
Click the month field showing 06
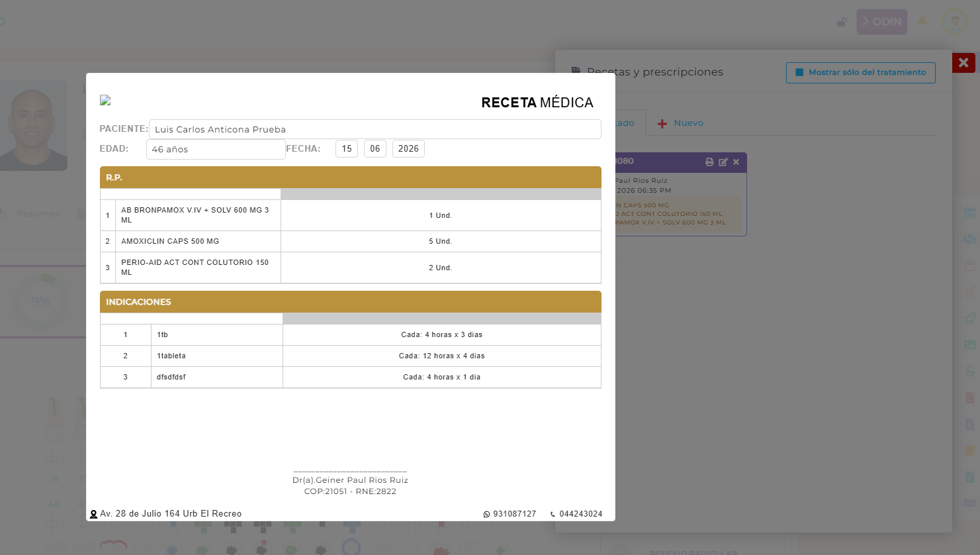[x=375, y=149]
